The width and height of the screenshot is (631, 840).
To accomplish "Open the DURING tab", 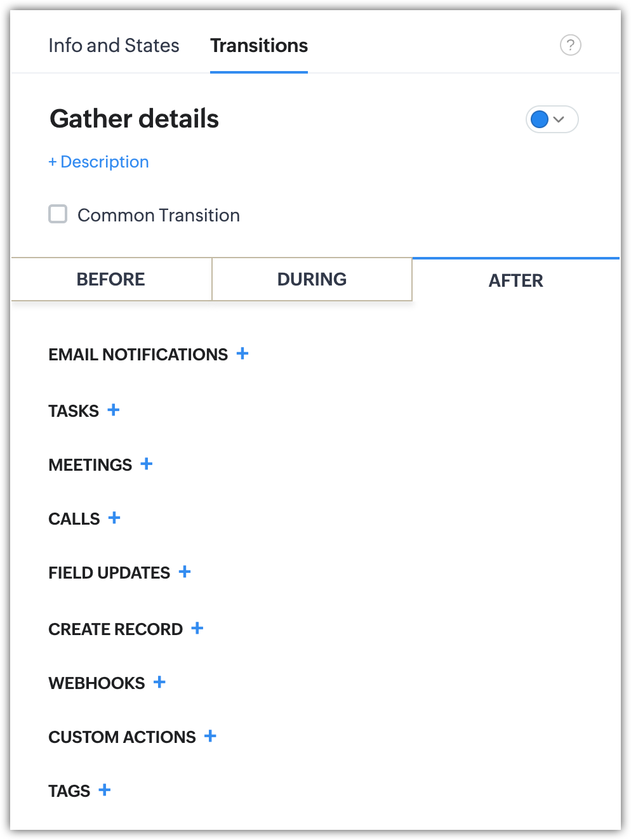I will [x=312, y=279].
